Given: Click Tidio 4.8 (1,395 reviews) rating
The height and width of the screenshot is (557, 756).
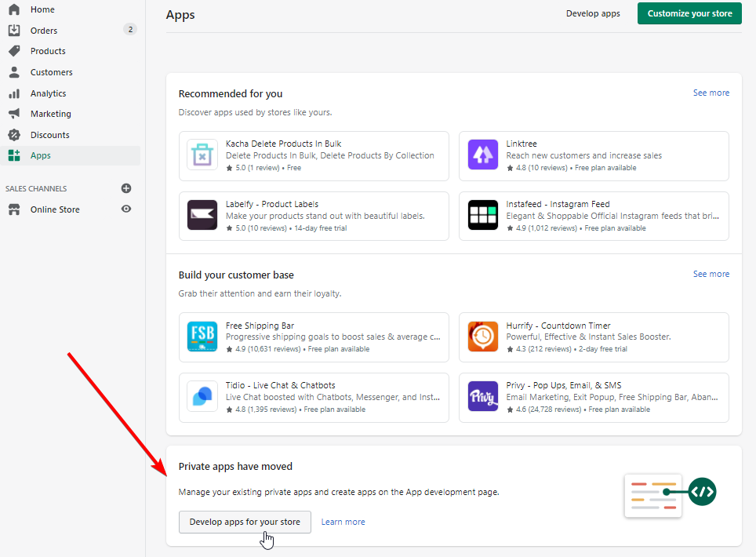Looking at the screenshot, I should (261, 410).
